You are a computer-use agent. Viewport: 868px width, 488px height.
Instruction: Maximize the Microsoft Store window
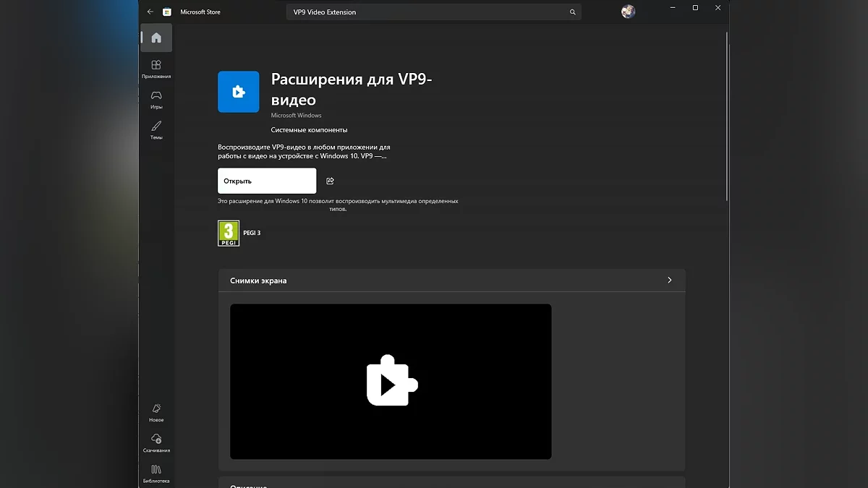[x=695, y=8]
